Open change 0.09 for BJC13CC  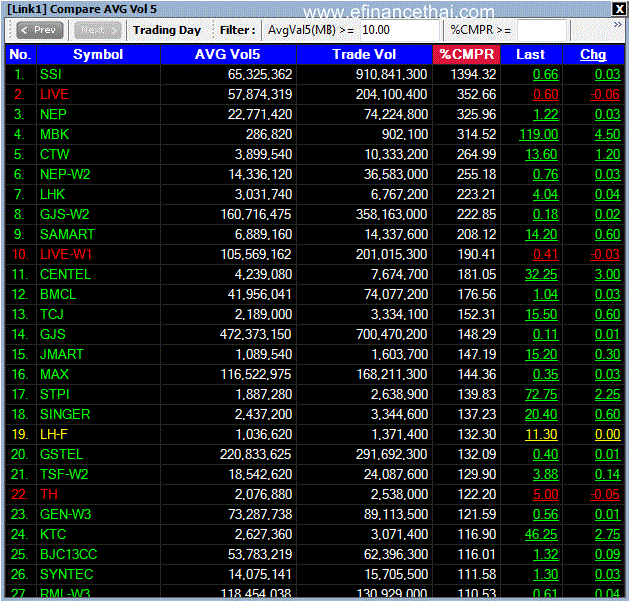pos(608,555)
